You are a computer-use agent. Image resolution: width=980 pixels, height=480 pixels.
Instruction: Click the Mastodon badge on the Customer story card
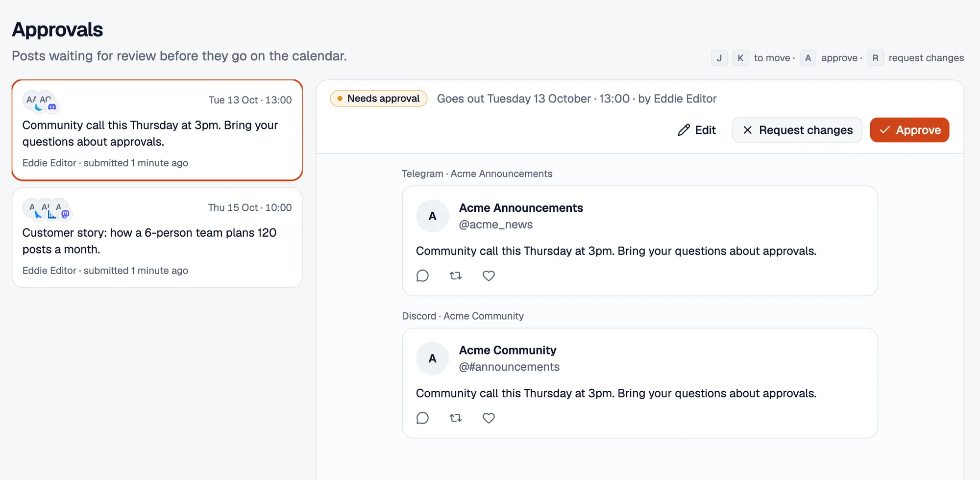click(x=65, y=214)
